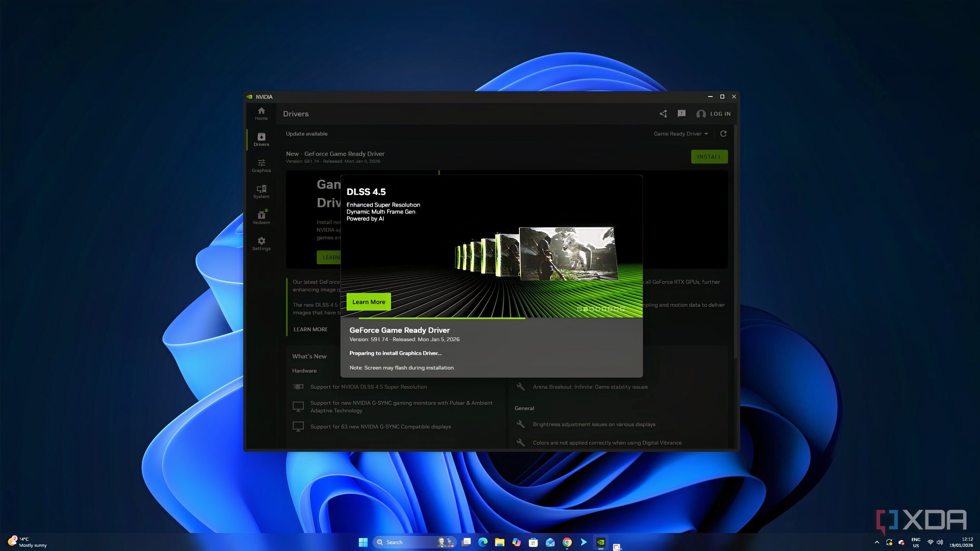The image size is (980, 551).
Task: Select the first carousel slide indicator
Action: (x=579, y=309)
